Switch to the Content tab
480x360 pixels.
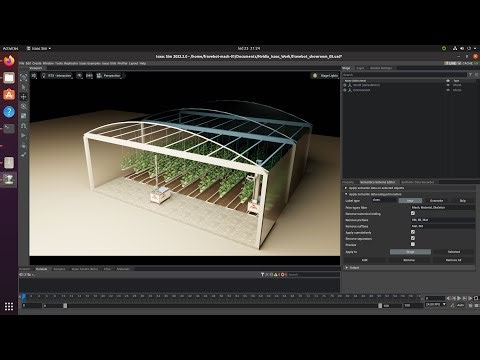pyautogui.click(x=24, y=269)
